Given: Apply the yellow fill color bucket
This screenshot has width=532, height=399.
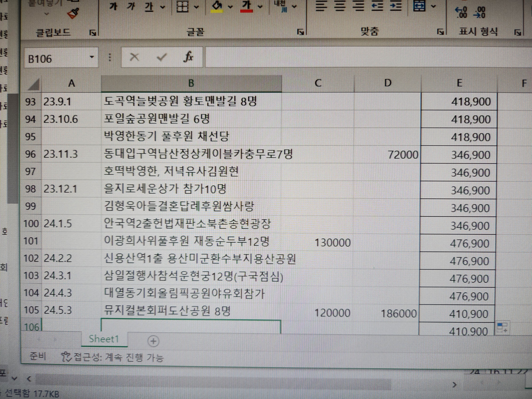Looking at the screenshot, I should pyautogui.click(x=217, y=7).
